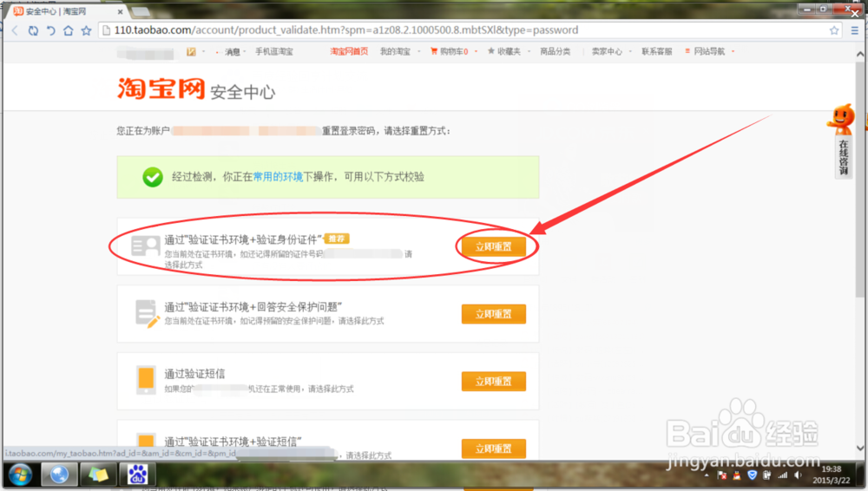Click 立即重置 for certificate plus SMS verification
The image size is (868, 491).
(493, 448)
